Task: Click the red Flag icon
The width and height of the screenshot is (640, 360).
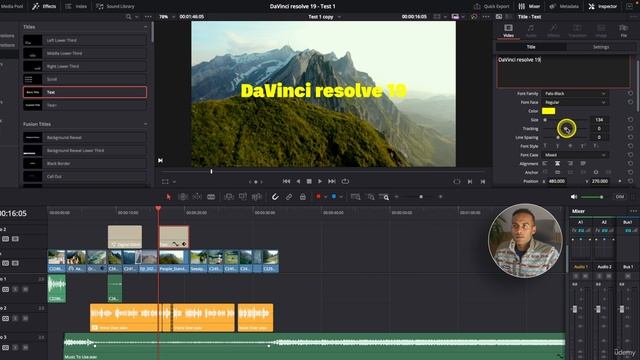Action: tap(318, 197)
